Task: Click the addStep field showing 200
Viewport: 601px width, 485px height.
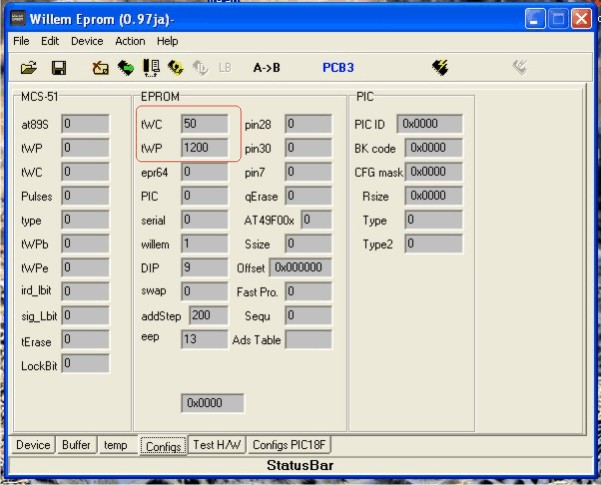Action: 209,315
